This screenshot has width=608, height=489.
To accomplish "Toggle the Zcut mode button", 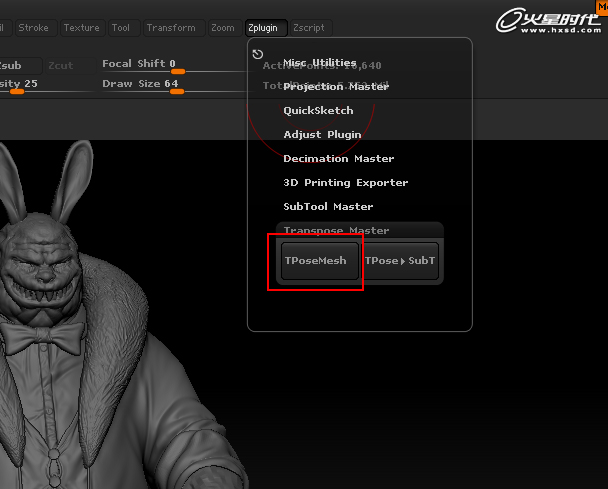I will [70, 66].
